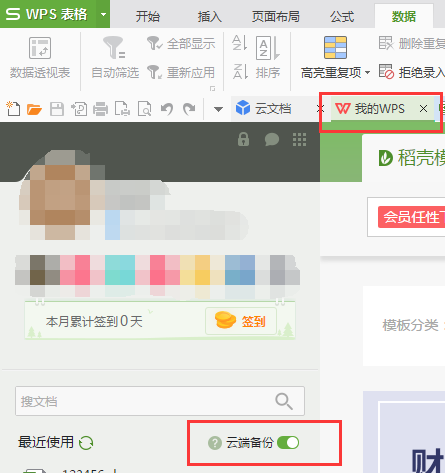This screenshot has height=473, width=445.
Task: Click the undo arrow icon
Action: [x=167, y=109]
